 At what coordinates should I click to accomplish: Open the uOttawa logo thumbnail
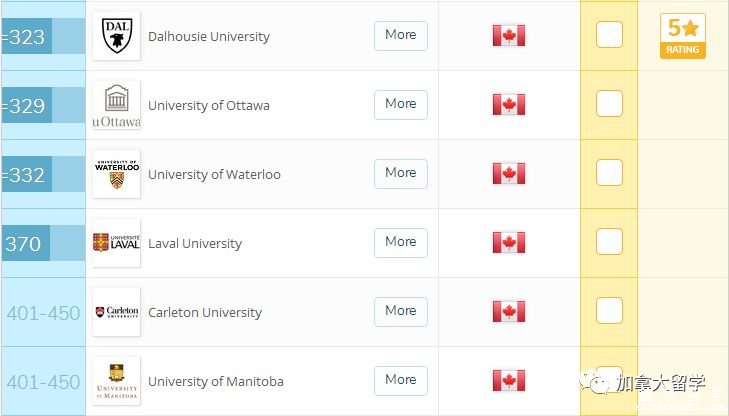coord(116,105)
